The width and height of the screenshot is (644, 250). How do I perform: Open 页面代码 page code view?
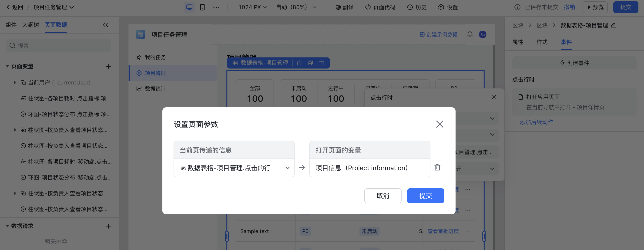click(380, 7)
